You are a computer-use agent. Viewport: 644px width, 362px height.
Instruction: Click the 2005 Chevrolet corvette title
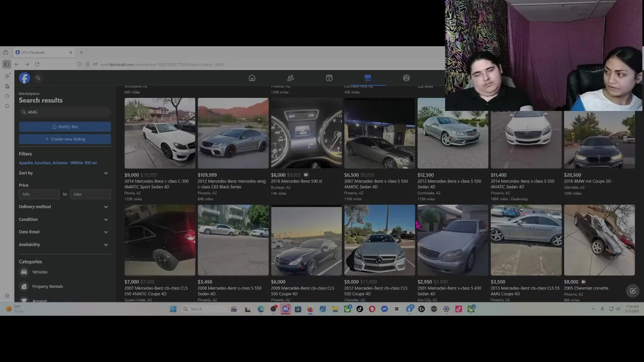(x=586, y=289)
